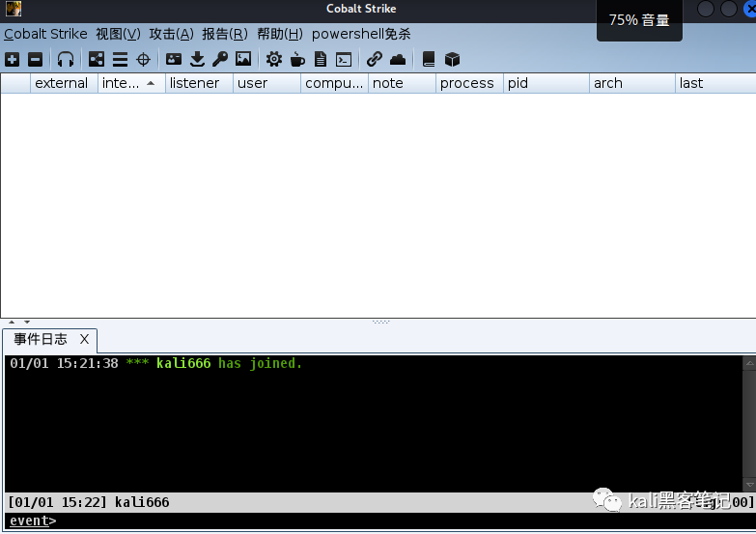Expand top pane with down split arrow
756x534 pixels.
coord(27,322)
